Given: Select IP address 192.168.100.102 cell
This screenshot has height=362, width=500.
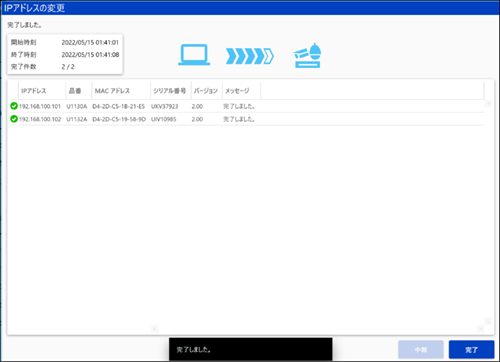Looking at the screenshot, I should click(40, 119).
